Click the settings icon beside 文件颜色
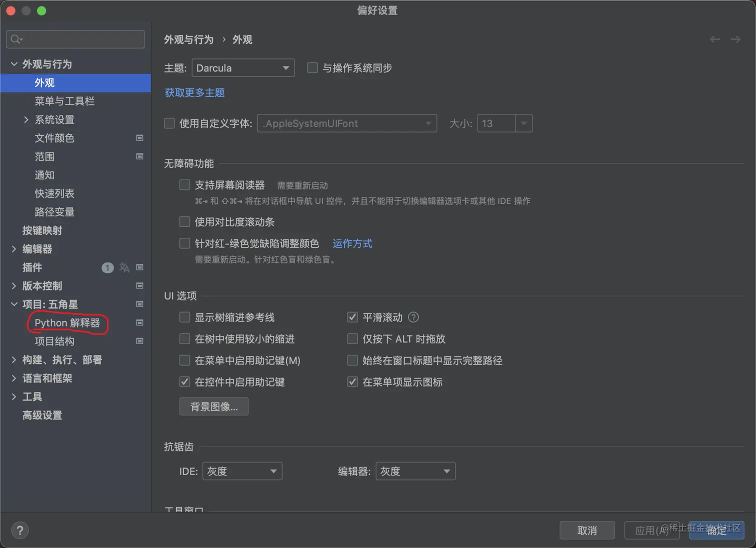Viewport: 756px width, 548px height. (x=140, y=138)
